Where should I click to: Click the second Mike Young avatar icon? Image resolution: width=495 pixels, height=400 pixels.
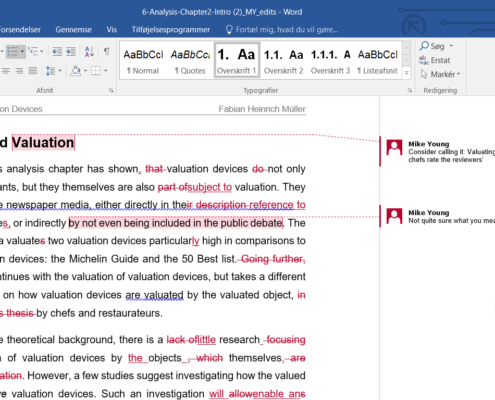coord(394,216)
